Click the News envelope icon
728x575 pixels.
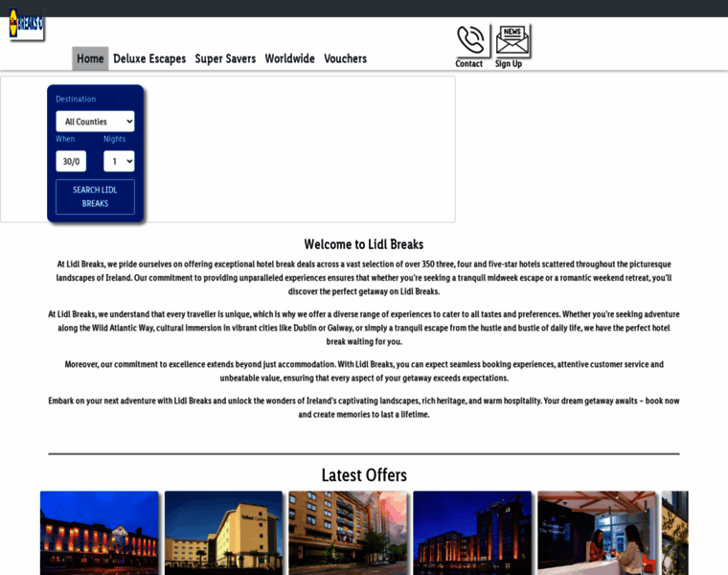pyautogui.click(x=512, y=40)
